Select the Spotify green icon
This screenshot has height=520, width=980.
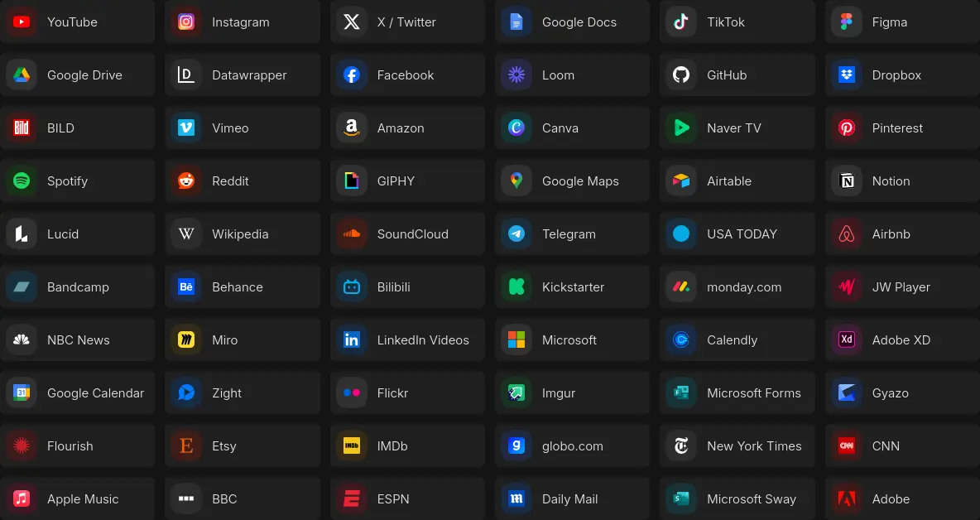click(22, 181)
